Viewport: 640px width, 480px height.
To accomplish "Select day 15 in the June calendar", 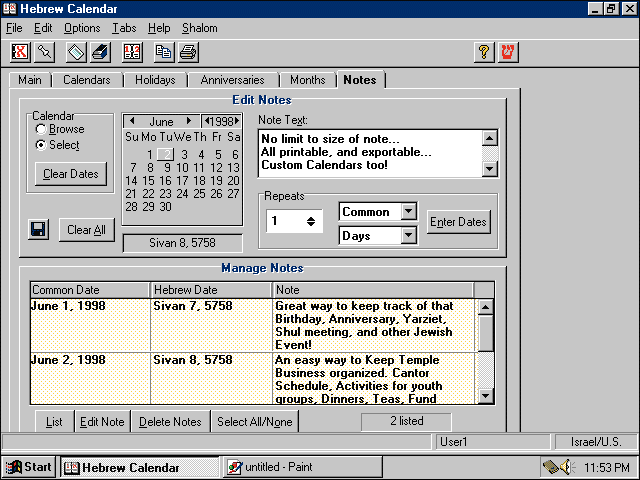I will (x=148, y=181).
